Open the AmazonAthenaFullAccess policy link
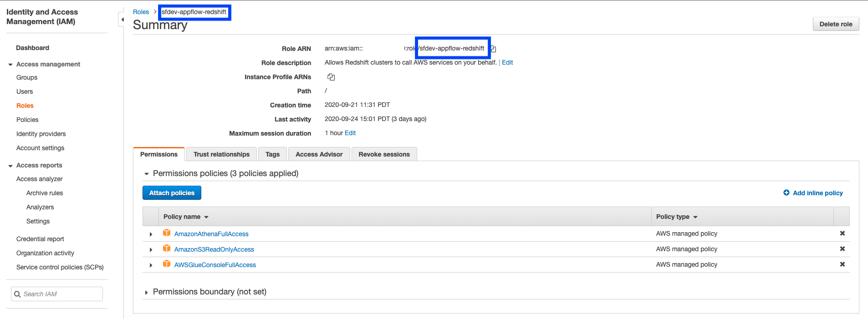Image resolution: width=868 pixels, height=319 pixels. [211, 234]
